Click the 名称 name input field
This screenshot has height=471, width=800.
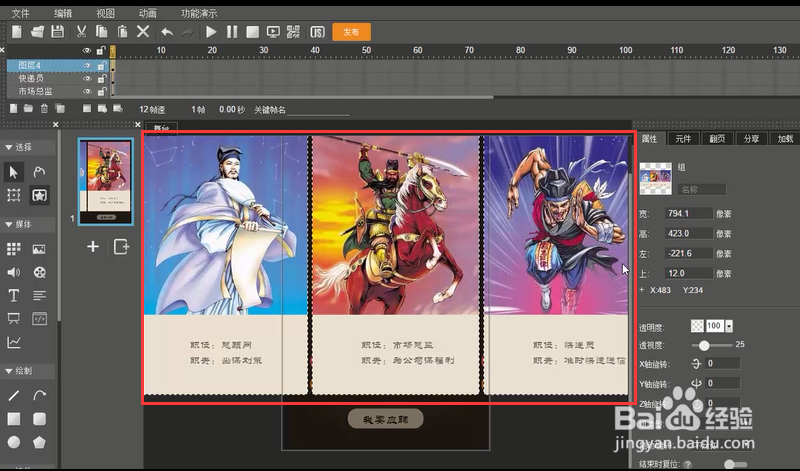(702, 190)
